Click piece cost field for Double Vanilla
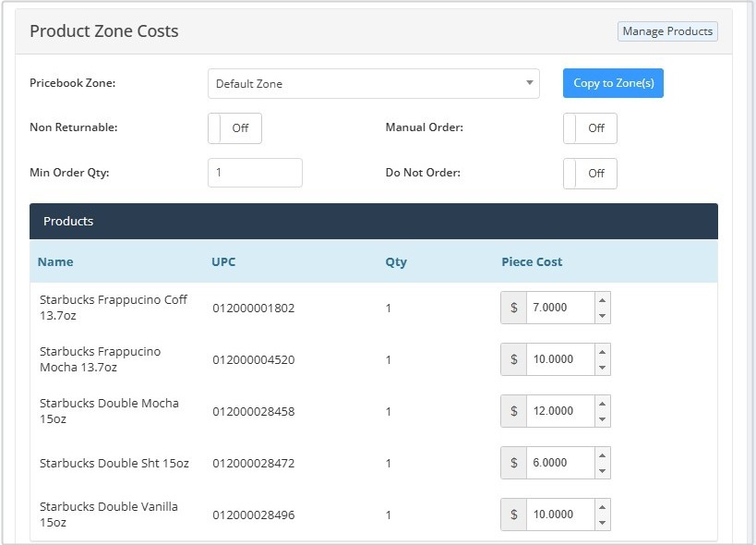The image size is (756, 545). [560, 515]
